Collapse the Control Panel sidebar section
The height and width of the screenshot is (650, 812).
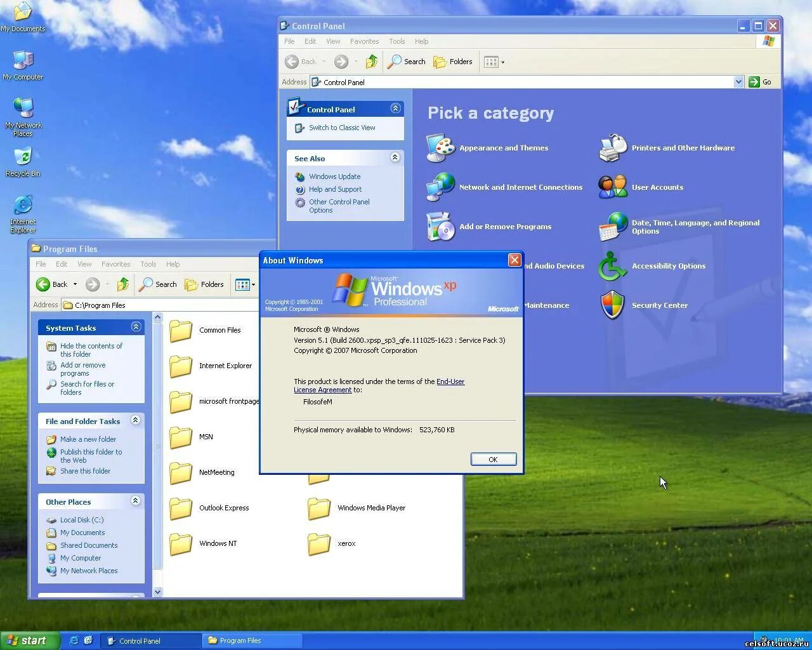[x=395, y=109]
